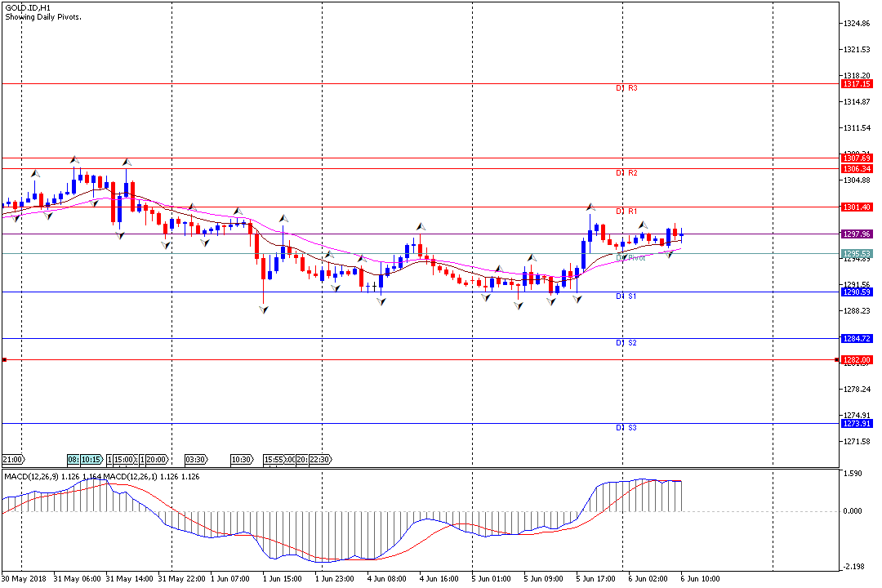Viewport: 882px width, 588px height.
Task: Select the blue 1284.72 price label
Action: 857,339
